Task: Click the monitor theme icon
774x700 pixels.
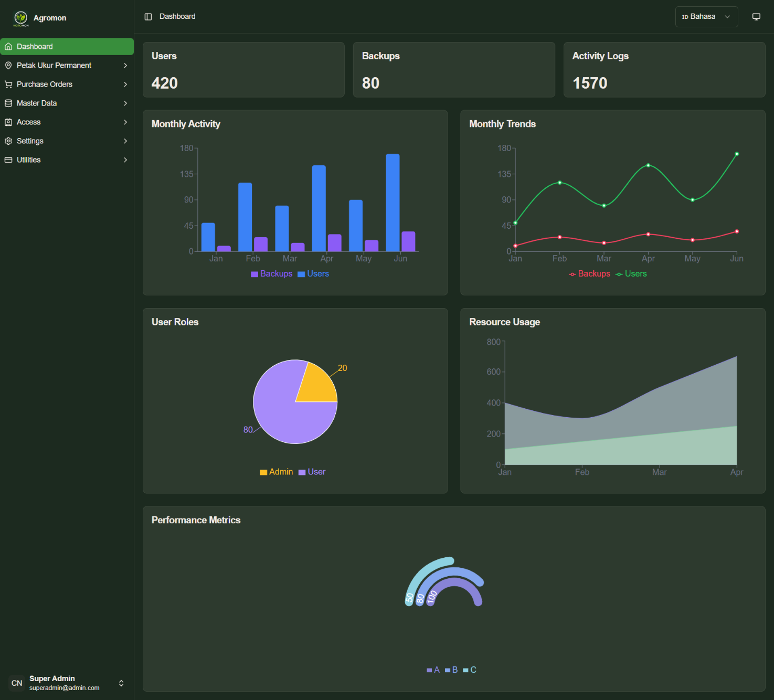Action: pos(756,17)
